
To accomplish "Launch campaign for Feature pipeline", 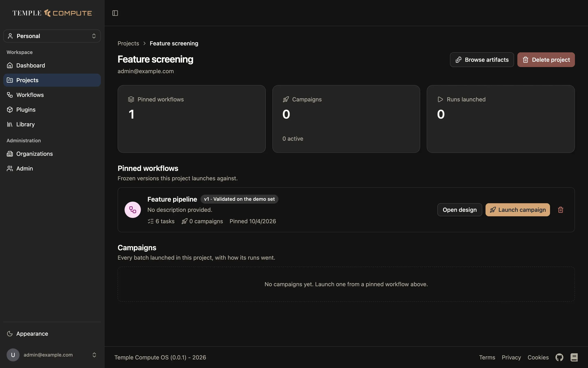I will (x=518, y=210).
